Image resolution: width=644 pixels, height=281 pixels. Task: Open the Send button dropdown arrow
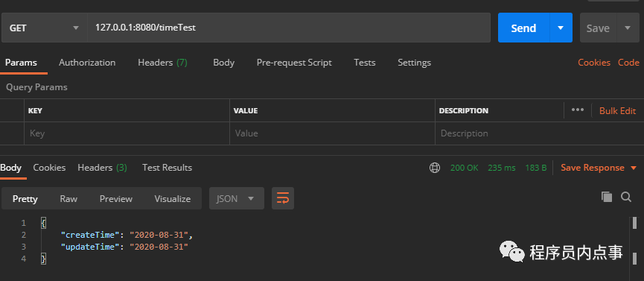coord(561,28)
